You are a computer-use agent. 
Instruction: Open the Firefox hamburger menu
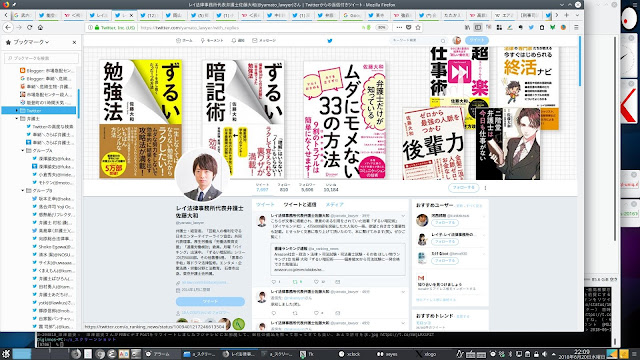(576, 27)
